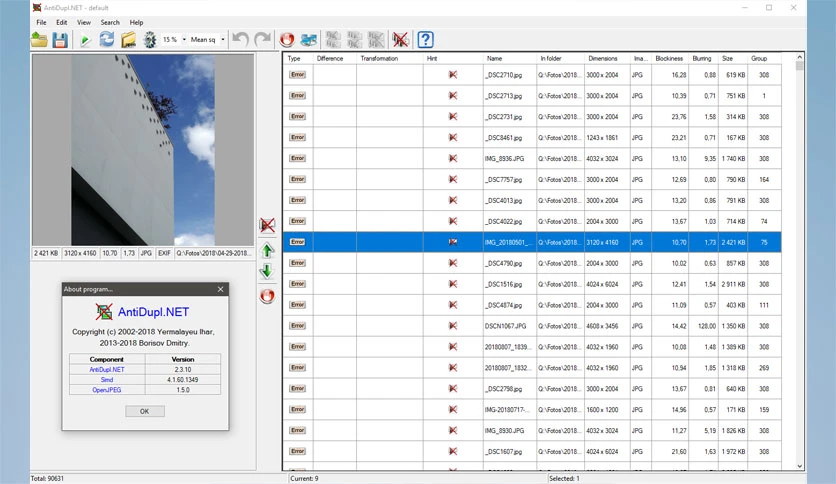Click the open profile folder icon
Viewport: 836px width, 484px height.
[39, 39]
